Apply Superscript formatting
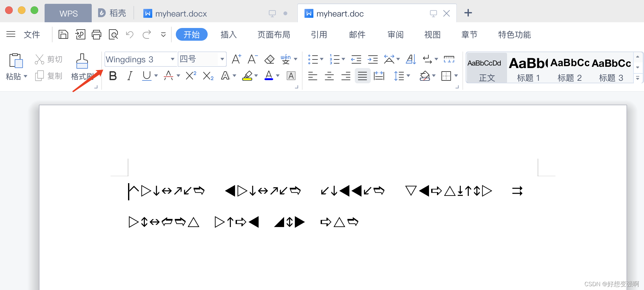This screenshot has width=644, height=290. pos(191,76)
